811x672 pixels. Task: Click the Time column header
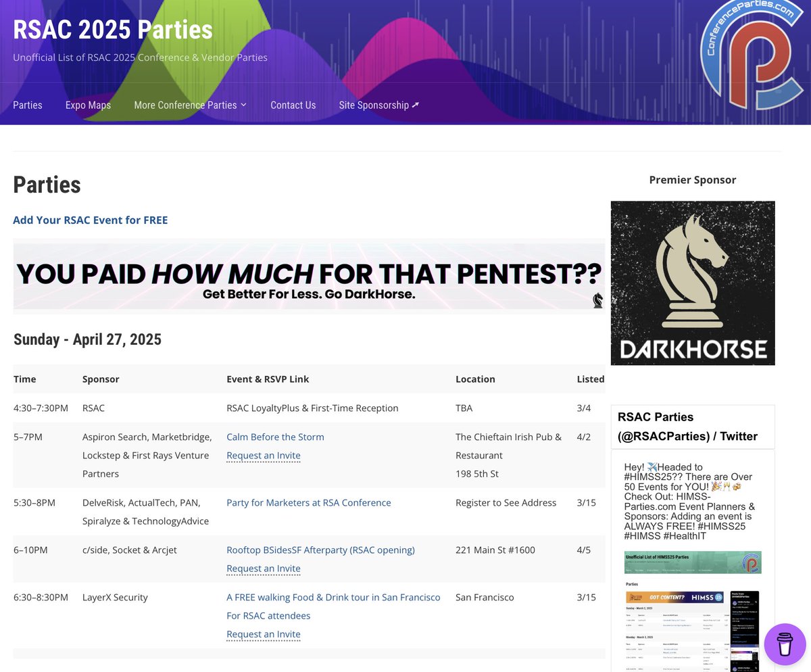pos(25,379)
